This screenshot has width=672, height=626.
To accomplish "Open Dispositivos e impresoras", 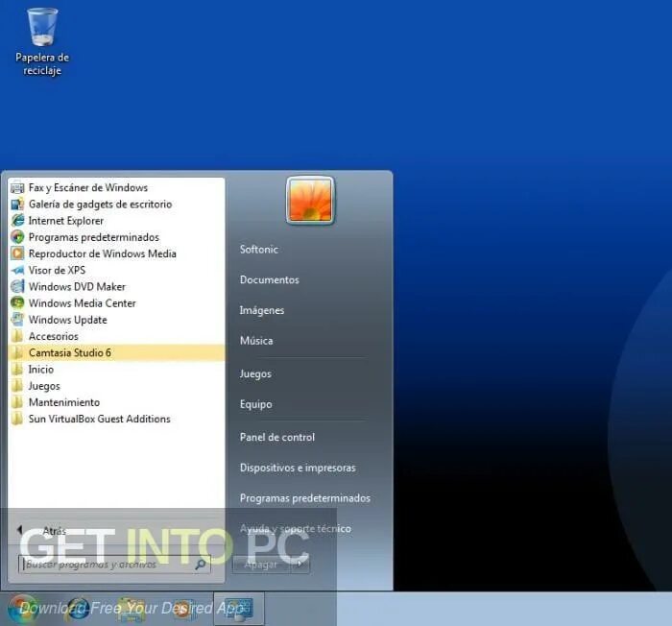I will 298,468.
